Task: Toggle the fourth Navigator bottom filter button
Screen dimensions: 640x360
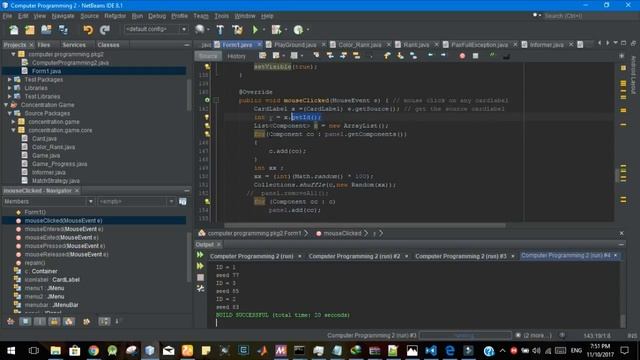Action: pos(54,321)
